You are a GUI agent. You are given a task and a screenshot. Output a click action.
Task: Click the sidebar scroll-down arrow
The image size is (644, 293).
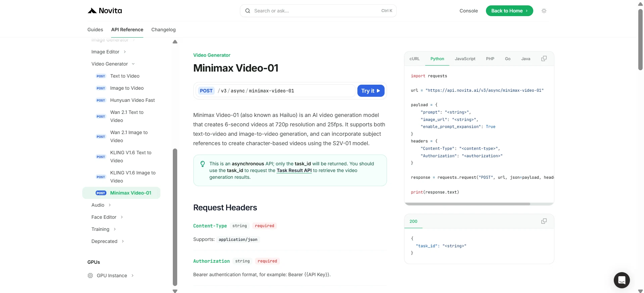click(x=175, y=291)
